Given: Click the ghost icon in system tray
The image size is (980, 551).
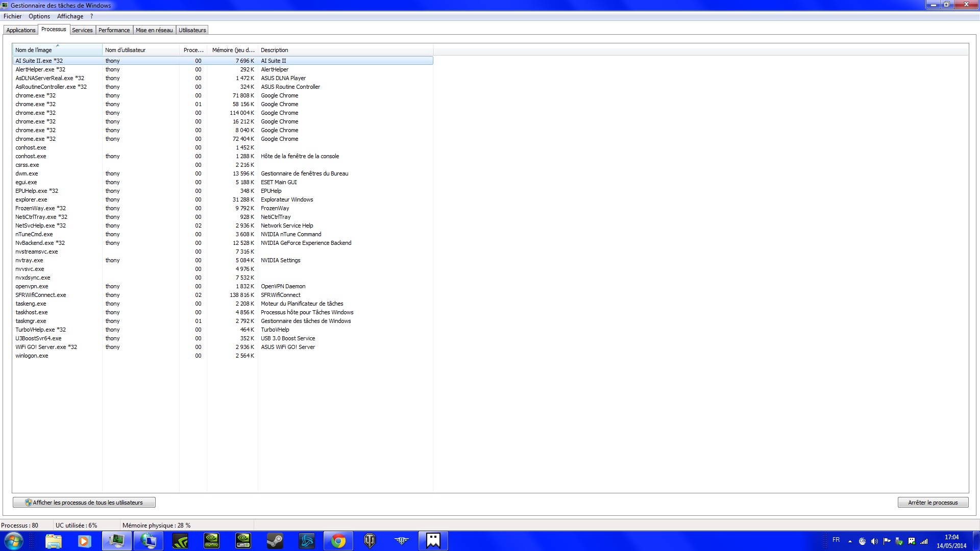Looking at the screenshot, I should (x=912, y=541).
